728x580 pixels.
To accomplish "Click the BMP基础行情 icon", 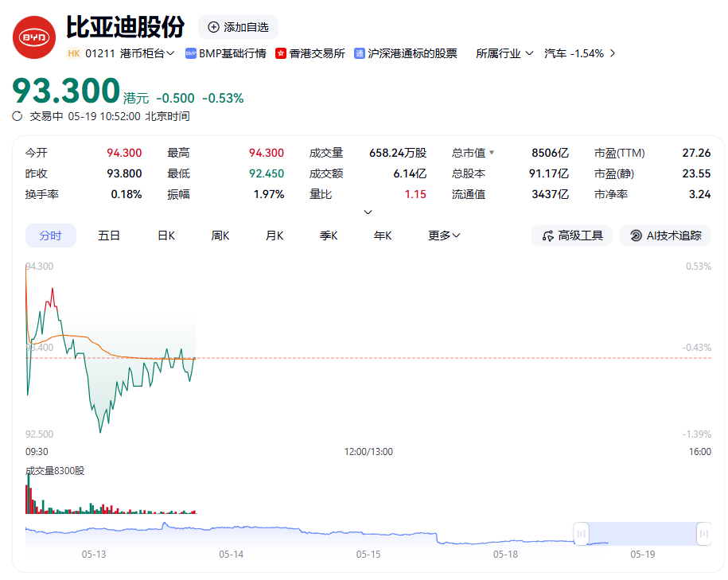I will (x=191, y=53).
